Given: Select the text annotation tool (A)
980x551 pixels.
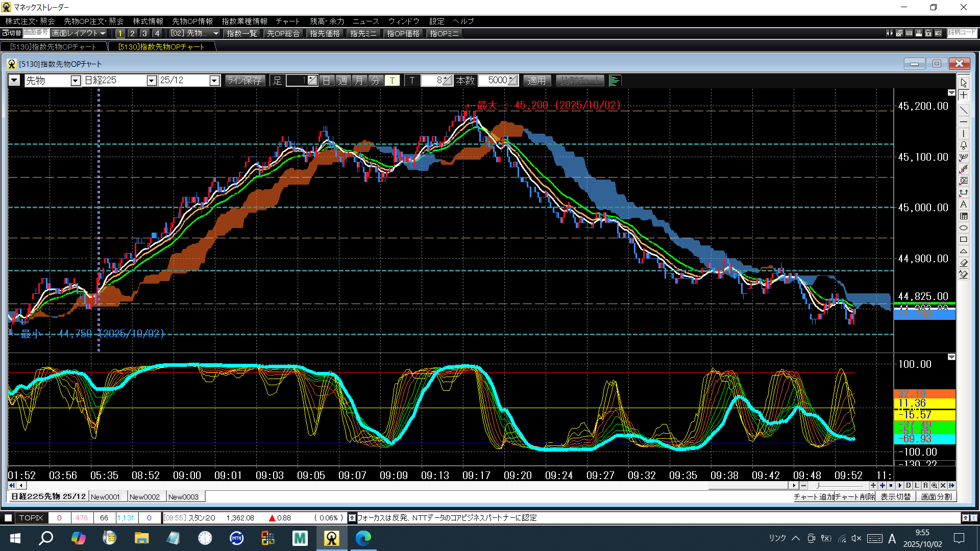Looking at the screenshot, I should 963,205.
